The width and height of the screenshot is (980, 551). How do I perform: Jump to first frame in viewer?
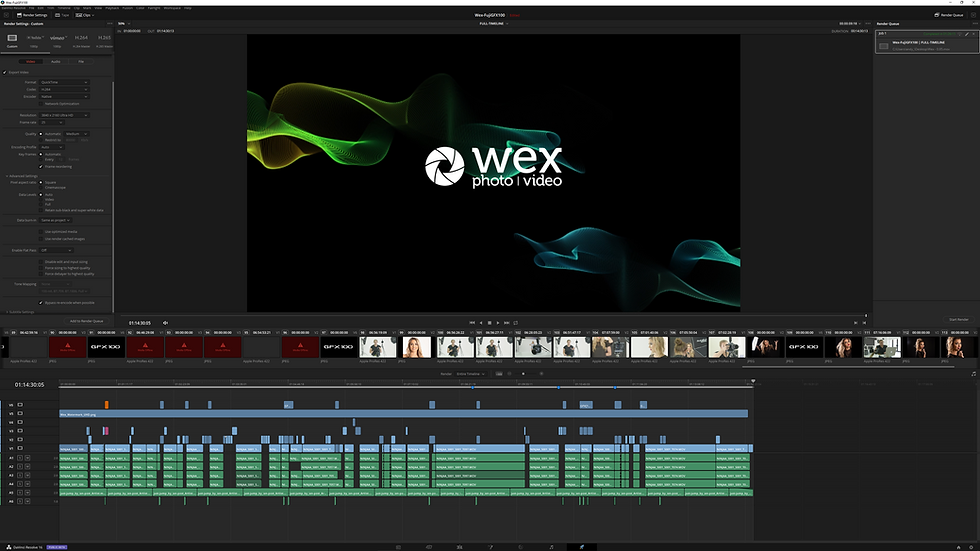pos(472,323)
